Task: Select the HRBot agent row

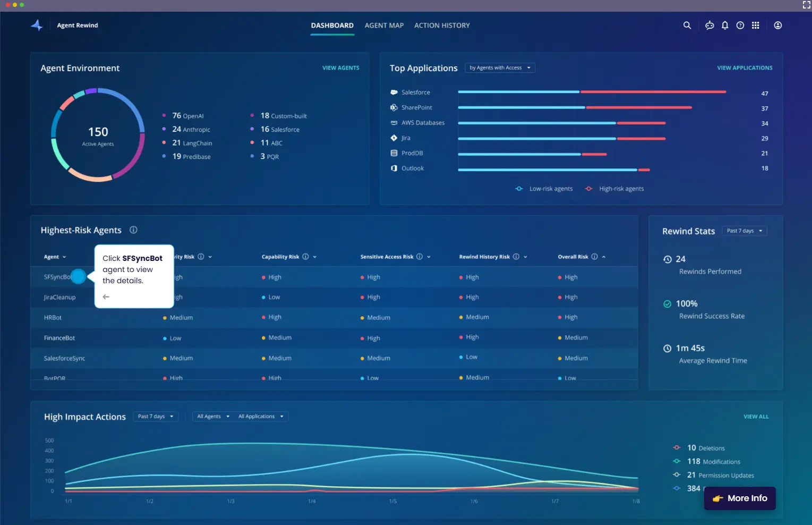Action: [53, 318]
